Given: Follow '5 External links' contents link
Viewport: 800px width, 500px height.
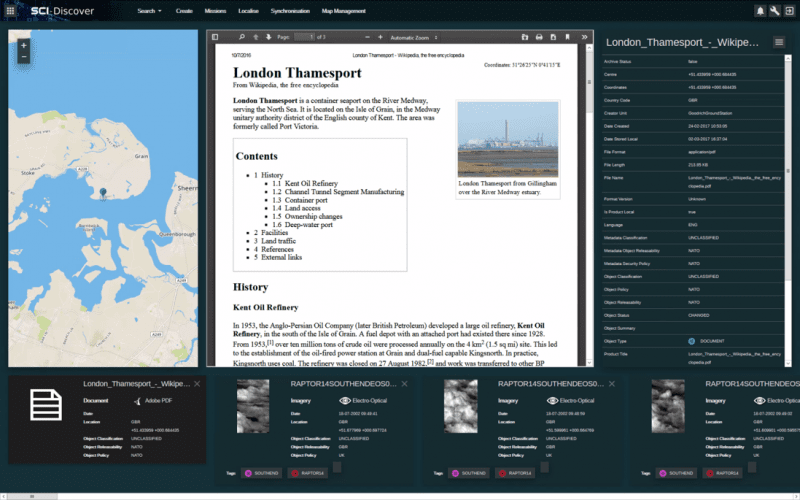Looking at the screenshot, I should [x=278, y=257].
